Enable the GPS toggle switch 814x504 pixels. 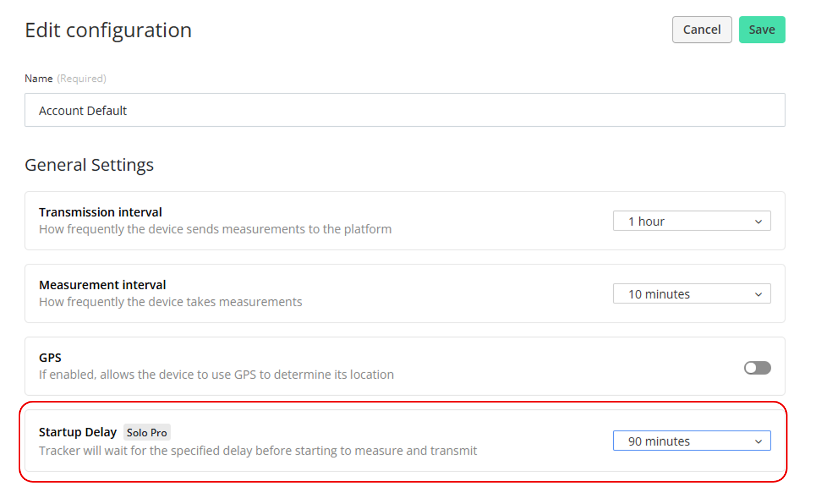(x=757, y=368)
